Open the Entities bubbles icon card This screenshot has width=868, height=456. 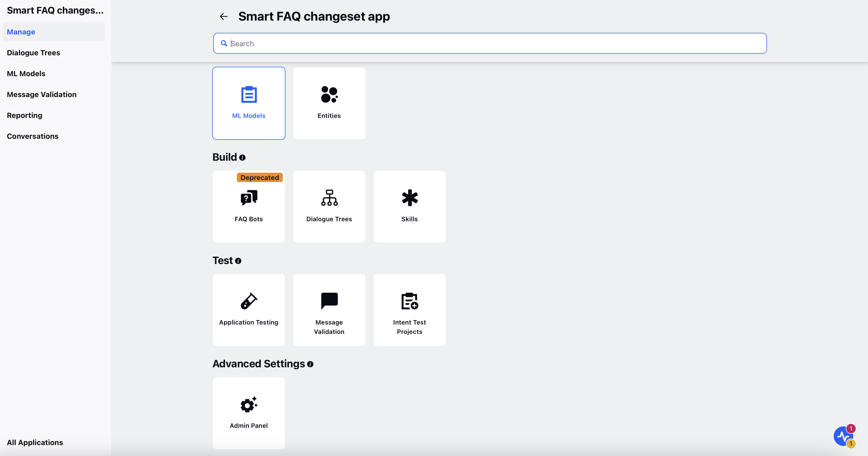(x=329, y=95)
